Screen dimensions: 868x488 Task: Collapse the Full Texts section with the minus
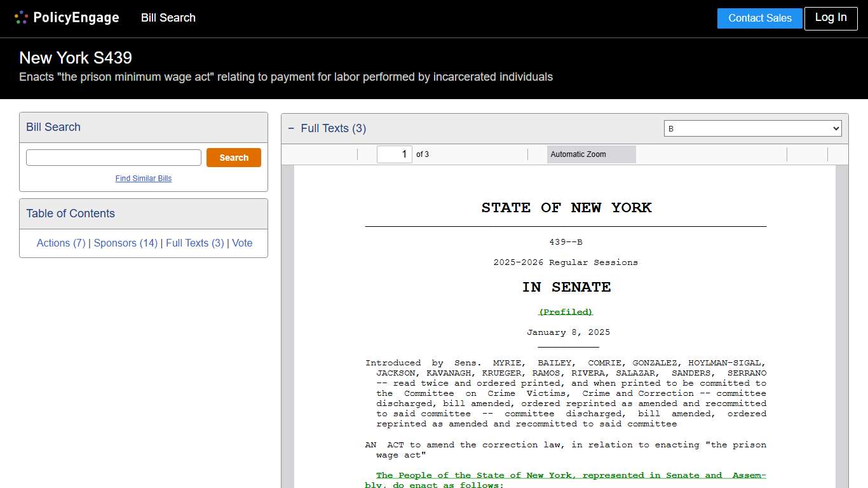(x=291, y=128)
